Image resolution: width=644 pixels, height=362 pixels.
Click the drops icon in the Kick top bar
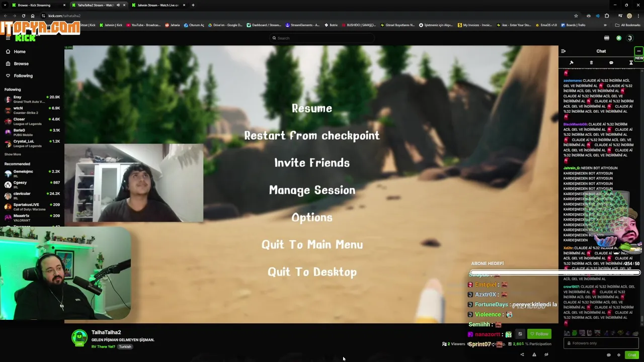point(607,38)
